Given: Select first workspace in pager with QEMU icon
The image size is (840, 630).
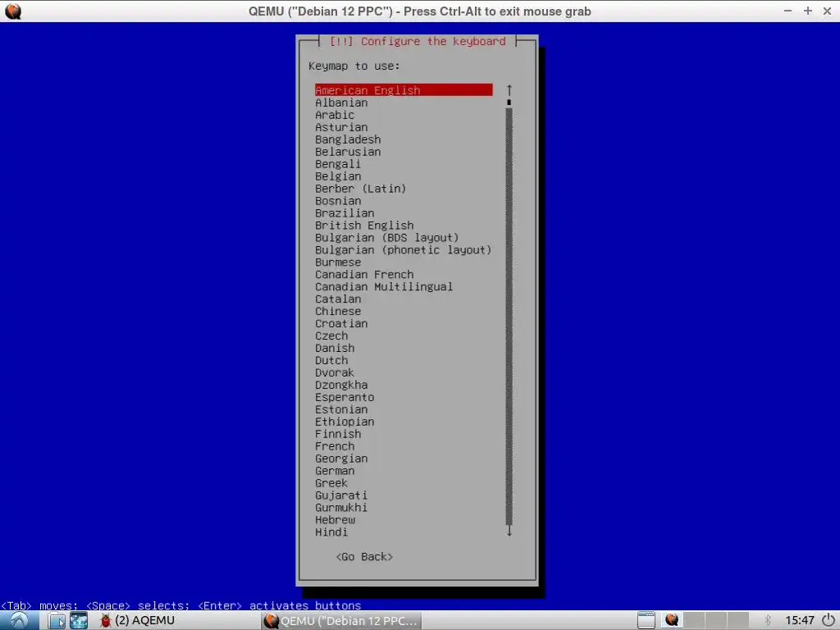Looking at the screenshot, I should coord(672,620).
